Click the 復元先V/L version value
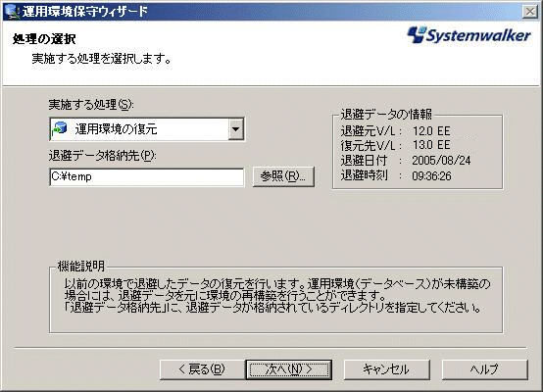Viewport: 543px width, 392px height. tap(431, 145)
